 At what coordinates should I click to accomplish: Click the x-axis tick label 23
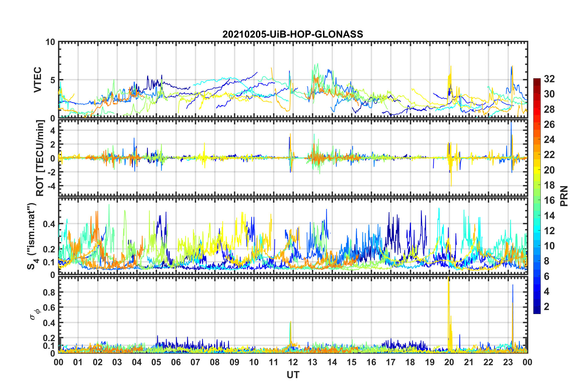pyautogui.click(x=508, y=362)
